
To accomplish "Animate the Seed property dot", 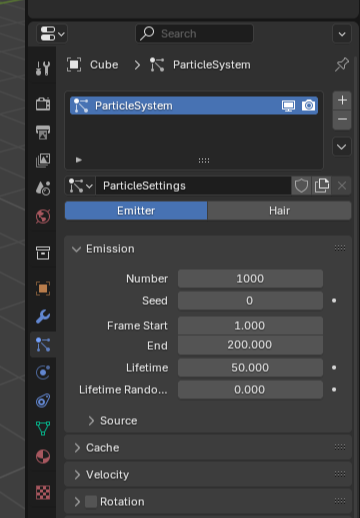I will pos(334,301).
